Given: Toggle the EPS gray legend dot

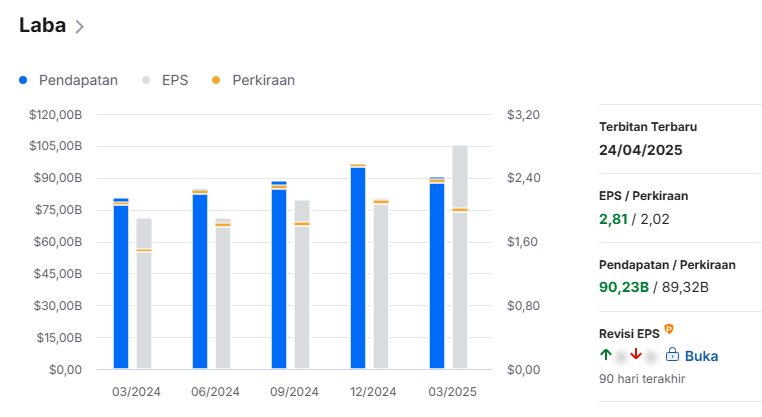Looking at the screenshot, I should pos(146,80).
